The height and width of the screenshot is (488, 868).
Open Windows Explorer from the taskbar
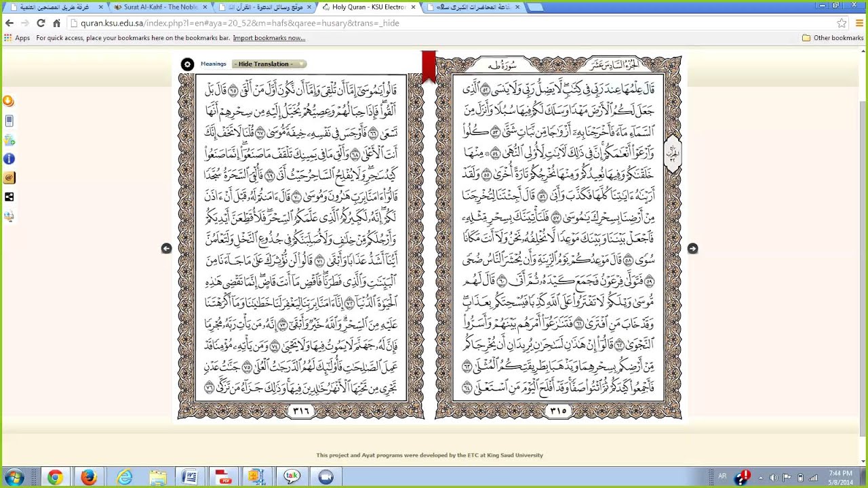158,477
